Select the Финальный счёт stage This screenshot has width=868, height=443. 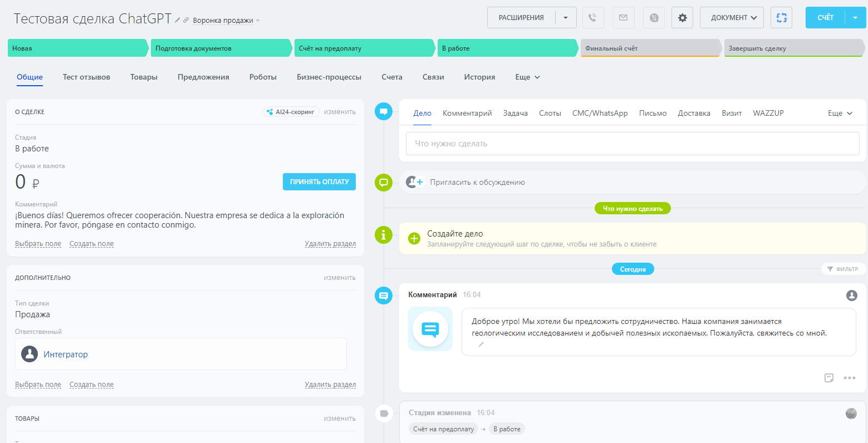pyautogui.click(x=651, y=48)
